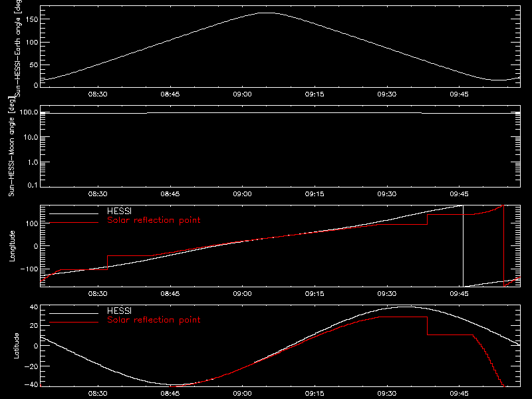Image resolution: width=532 pixels, height=399 pixels.
Task: Click the -20 tick on Latitude axis
Action: click(x=31, y=366)
